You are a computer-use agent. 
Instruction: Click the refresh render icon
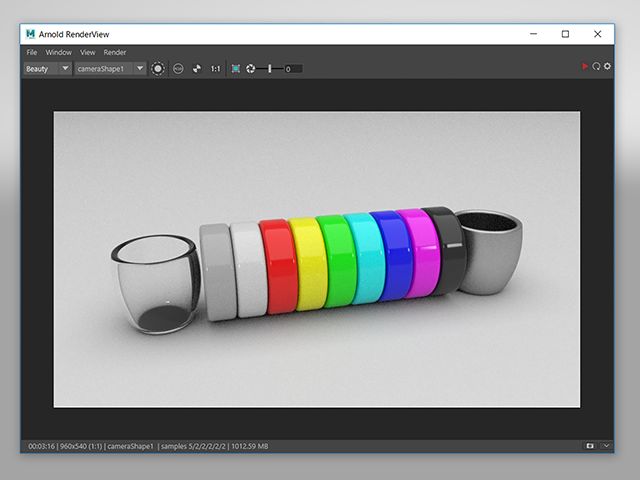pyautogui.click(x=596, y=66)
